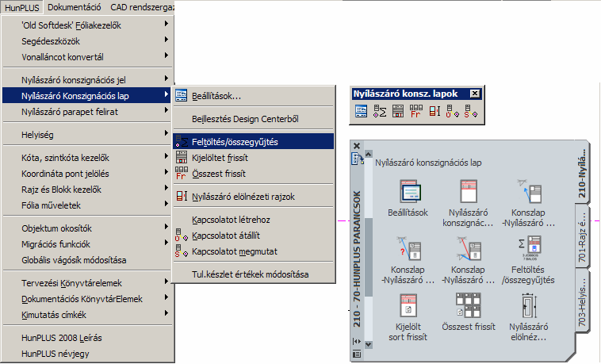This screenshot has width=601, height=364.
Task: Choose Kapcsolatot átállít menu item
Action: 254,236
